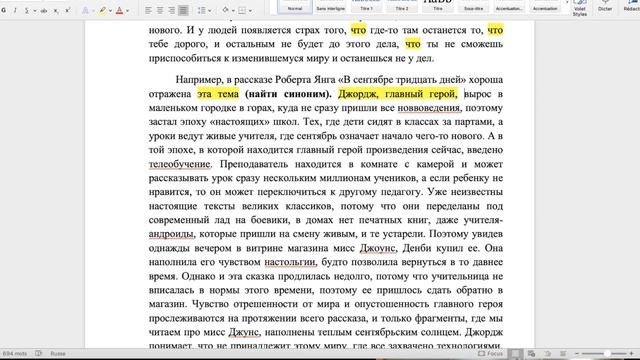Justify paragraph text
Viewport: 640px width, 360px height.
coord(183,11)
